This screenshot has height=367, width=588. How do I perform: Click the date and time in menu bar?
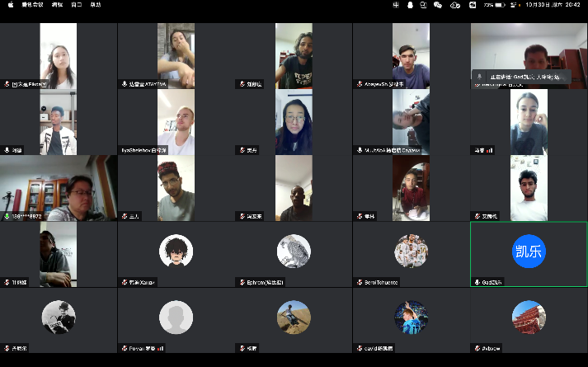(x=552, y=5)
